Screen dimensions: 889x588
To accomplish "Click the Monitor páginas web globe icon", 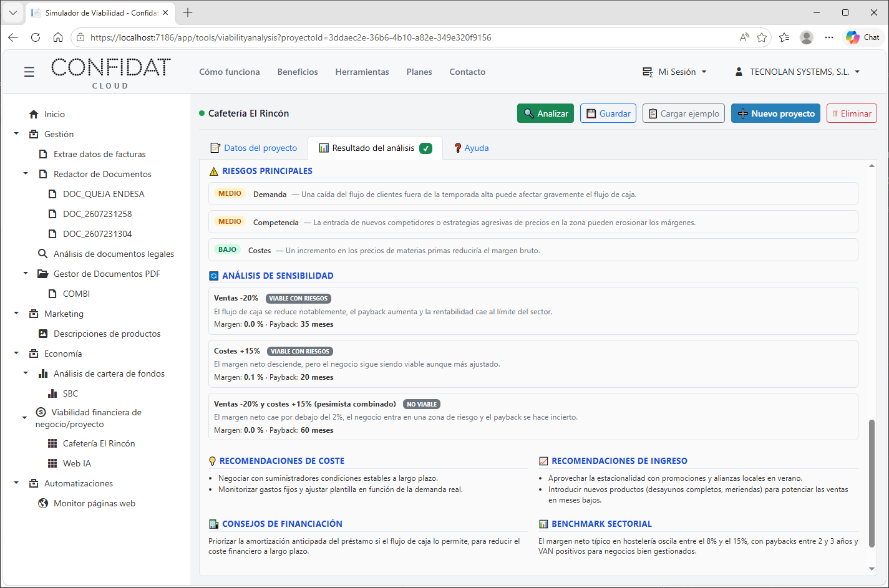I will click(x=43, y=503).
